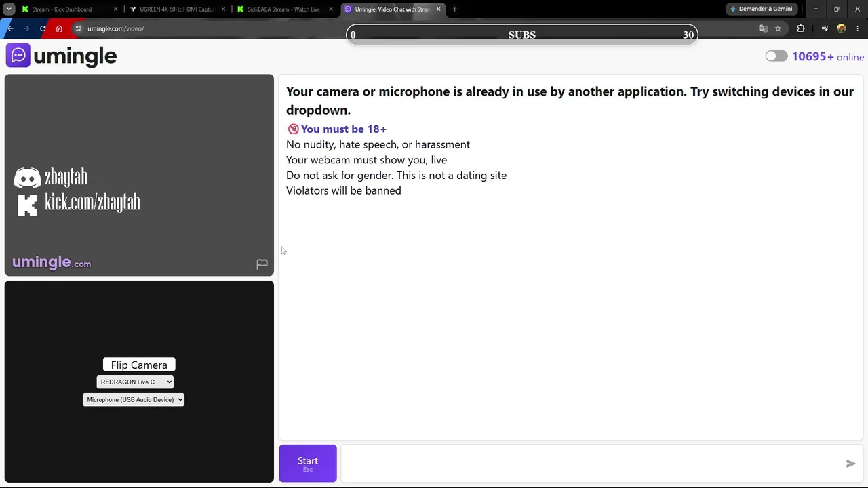Expand the tab search dropdown arrow
The height and width of the screenshot is (488, 868).
point(9,9)
